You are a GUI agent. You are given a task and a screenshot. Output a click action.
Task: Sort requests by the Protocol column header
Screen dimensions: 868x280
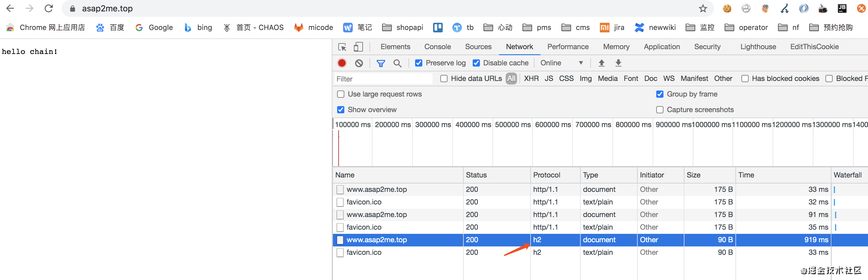pyautogui.click(x=555, y=175)
